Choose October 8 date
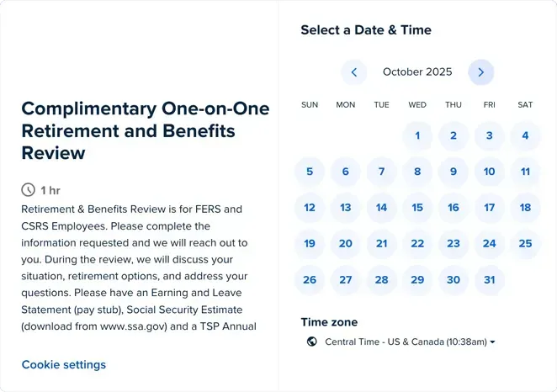Image resolution: width=557 pixels, height=392 pixels. point(417,172)
